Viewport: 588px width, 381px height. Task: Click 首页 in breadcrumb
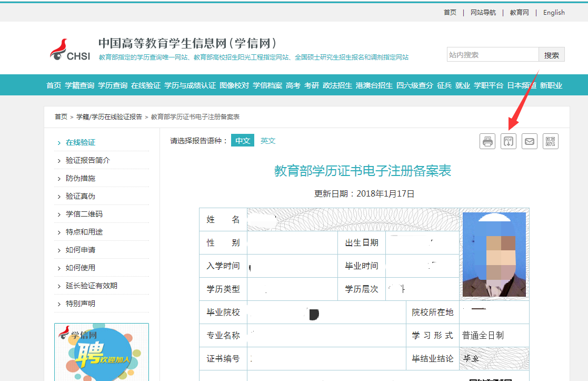coord(61,117)
